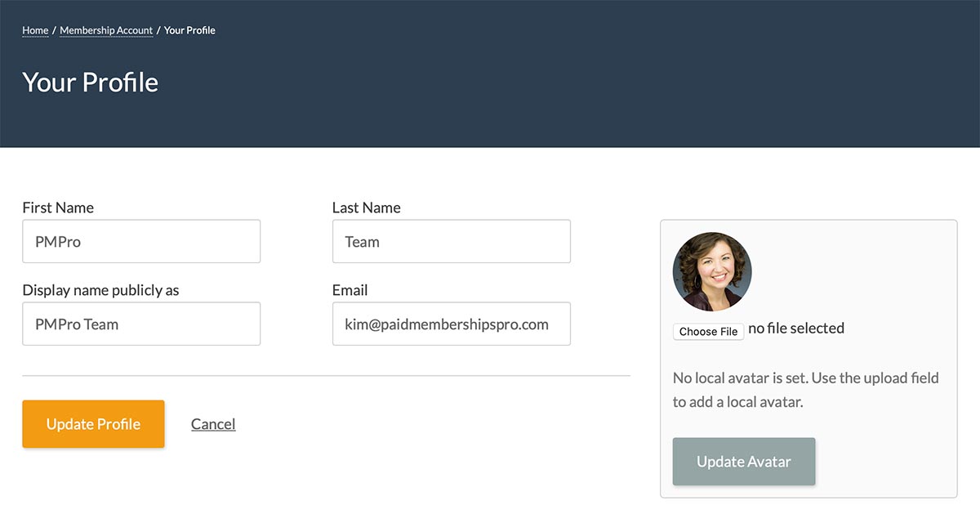The height and width of the screenshot is (523, 980).
Task: Click the Update Avatar button
Action: [743, 462]
